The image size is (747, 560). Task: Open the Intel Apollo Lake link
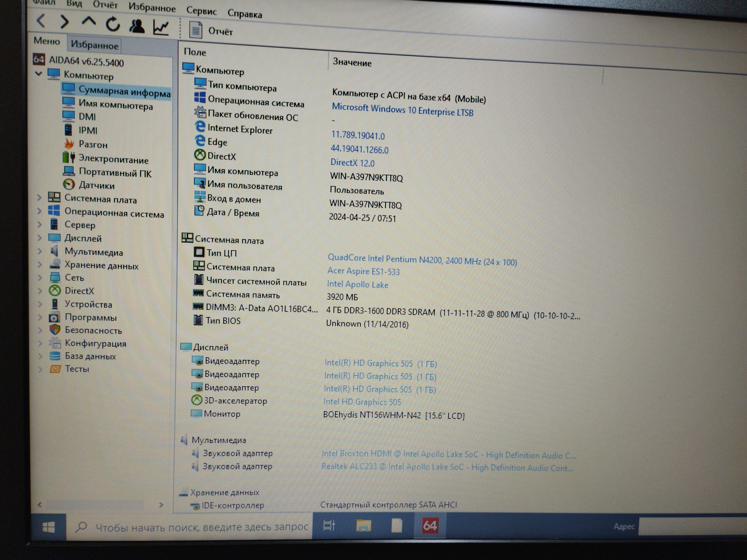pyautogui.click(x=358, y=284)
